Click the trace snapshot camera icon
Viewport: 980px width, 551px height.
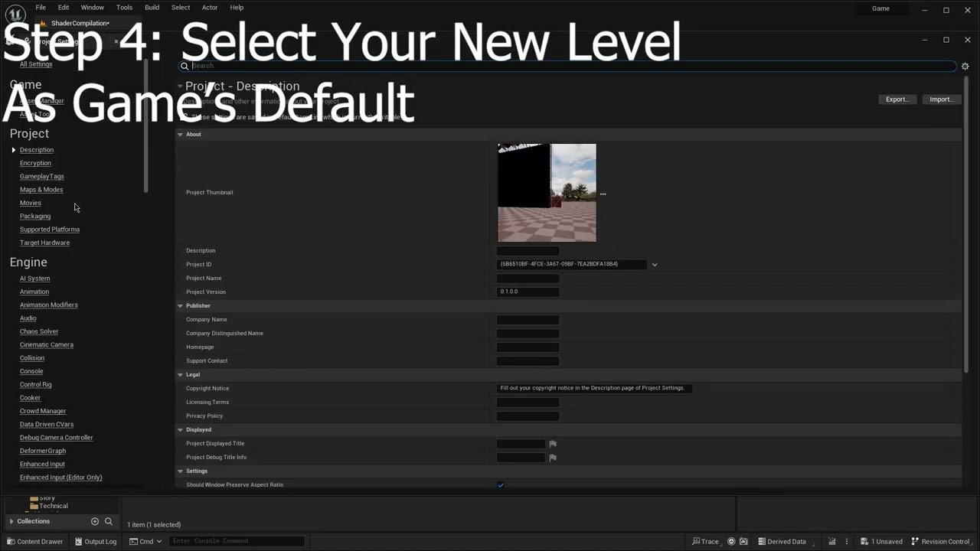click(743, 542)
